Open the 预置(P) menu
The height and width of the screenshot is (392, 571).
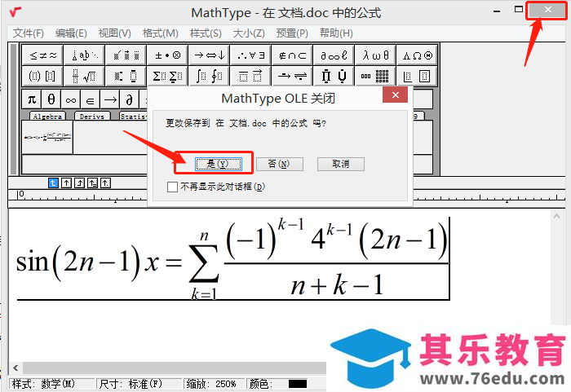292,33
